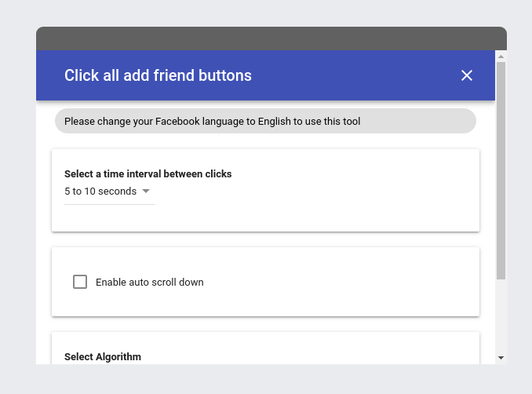Screen dimensions: 532x394
Task: Click the Facebook language notice banner
Action: pos(265,122)
